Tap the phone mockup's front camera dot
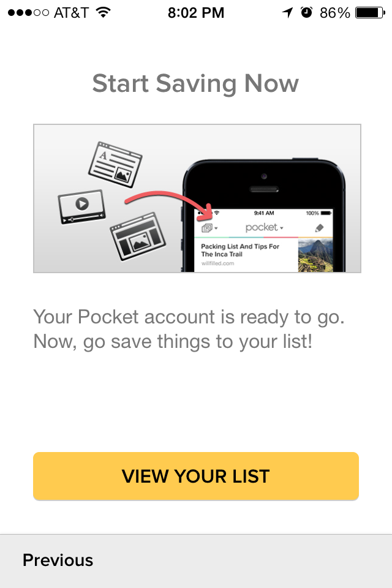 click(264, 176)
